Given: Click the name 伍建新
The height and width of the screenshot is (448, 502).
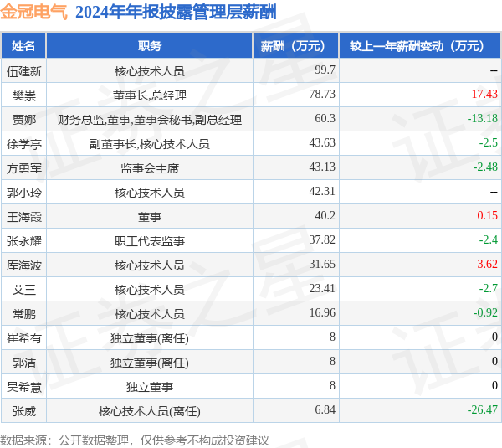Looking at the screenshot, I should [24, 71].
